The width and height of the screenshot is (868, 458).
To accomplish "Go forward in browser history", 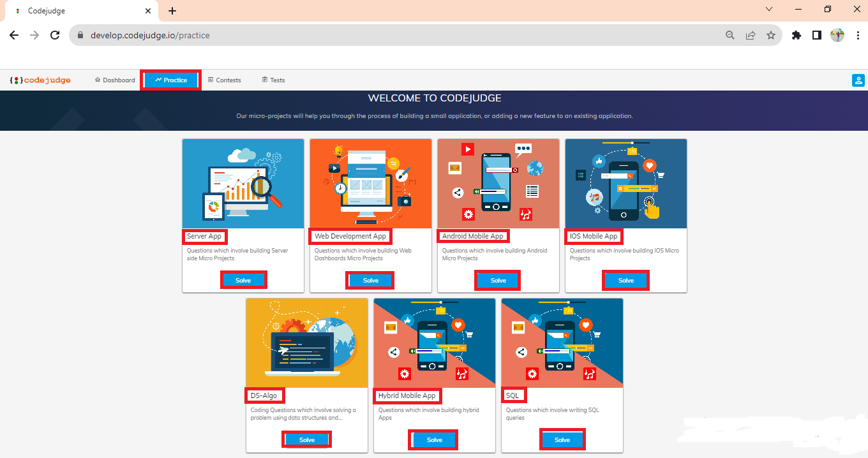I will (x=34, y=35).
